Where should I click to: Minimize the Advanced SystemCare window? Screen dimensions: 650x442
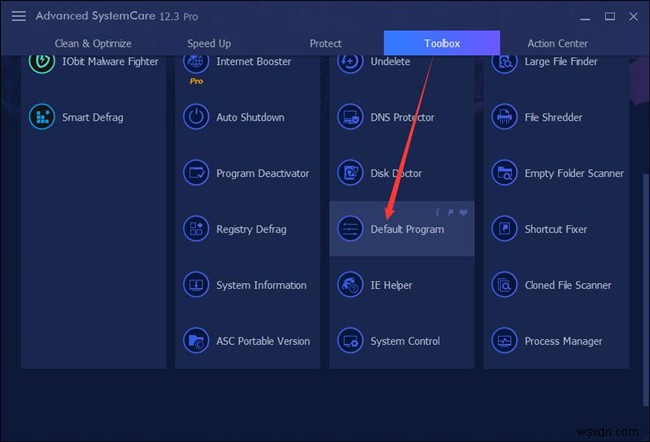(x=585, y=17)
